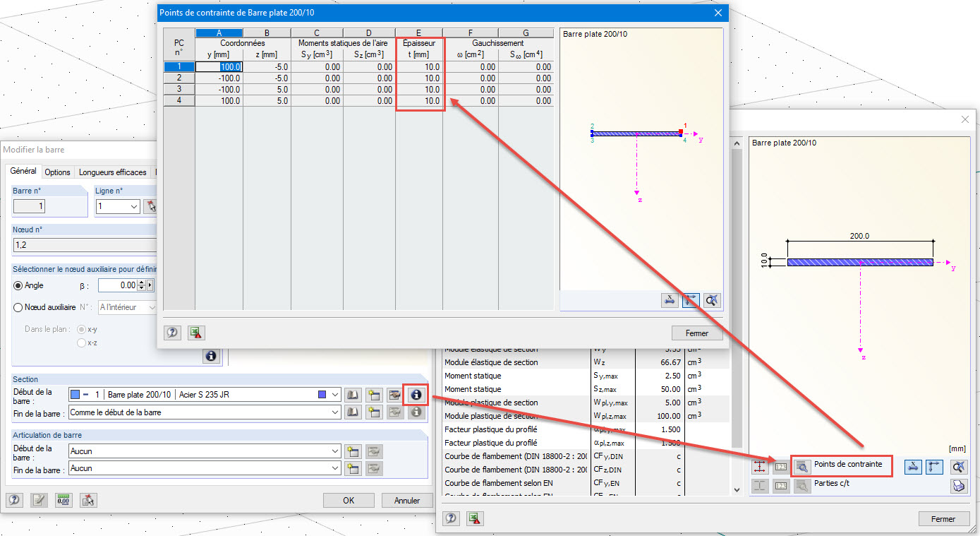Viewport: 980px width, 536px height.
Task: Close the Points de contrainte dialog
Action: click(718, 12)
